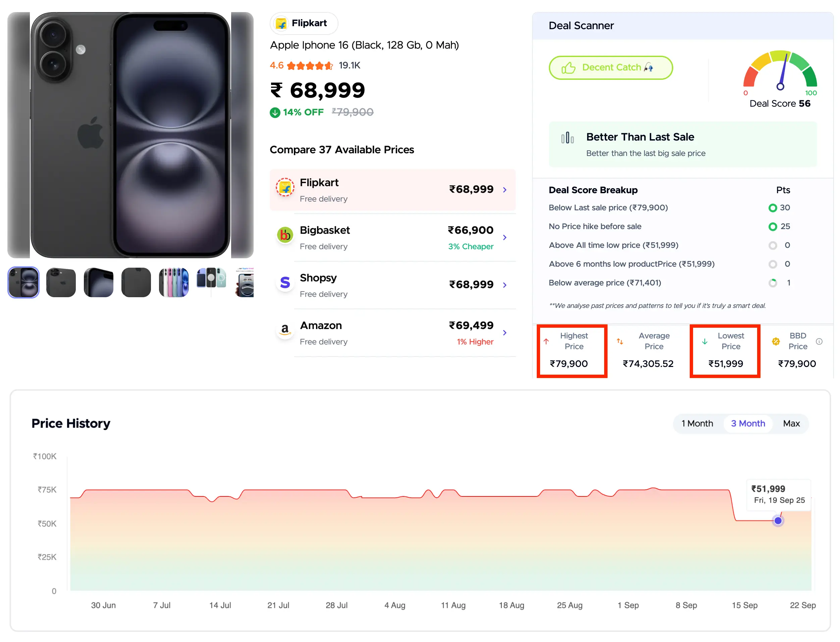Click the red up-arrow icon in Highest Price box

pos(546,341)
